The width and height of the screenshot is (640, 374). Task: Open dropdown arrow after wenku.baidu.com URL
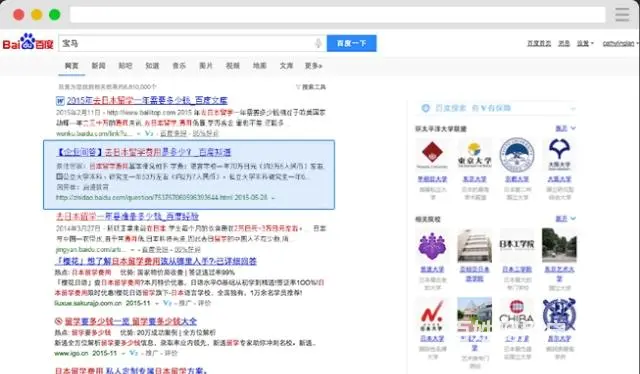139,134
